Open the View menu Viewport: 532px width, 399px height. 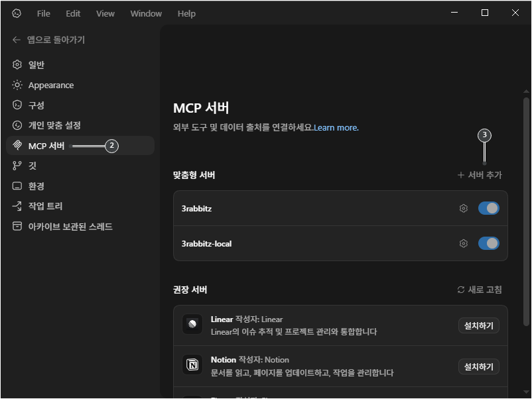(105, 13)
